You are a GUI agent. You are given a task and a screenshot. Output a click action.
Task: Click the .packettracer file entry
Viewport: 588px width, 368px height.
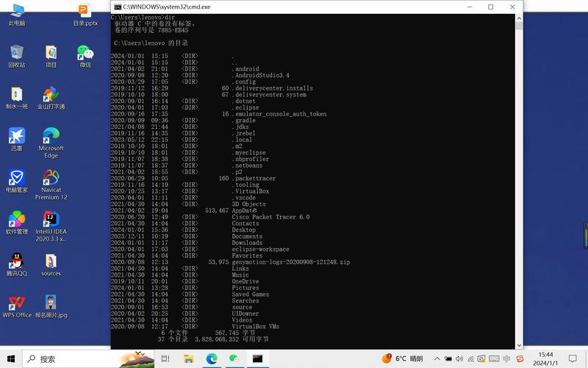coord(254,178)
